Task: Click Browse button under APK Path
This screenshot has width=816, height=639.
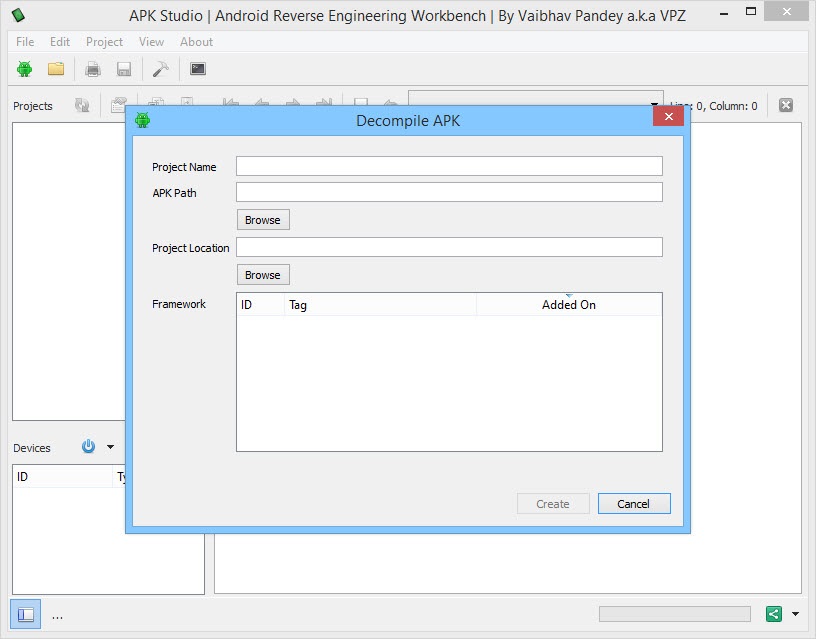Action: pyautogui.click(x=263, y=220)
